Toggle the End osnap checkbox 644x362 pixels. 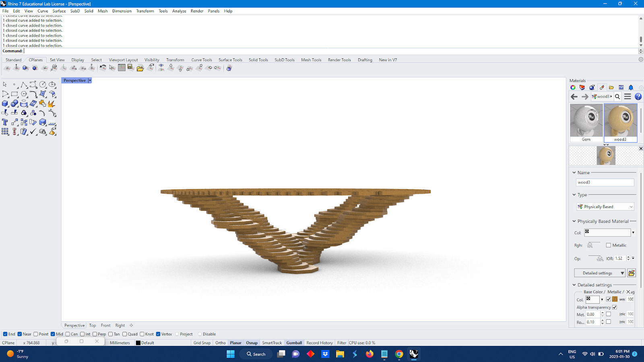[5, 334]
